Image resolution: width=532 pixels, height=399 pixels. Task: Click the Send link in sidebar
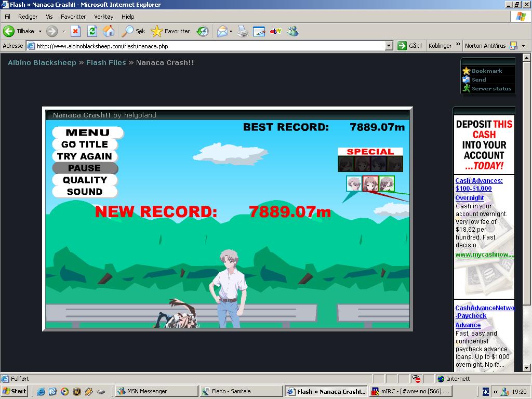coord(478,79)
